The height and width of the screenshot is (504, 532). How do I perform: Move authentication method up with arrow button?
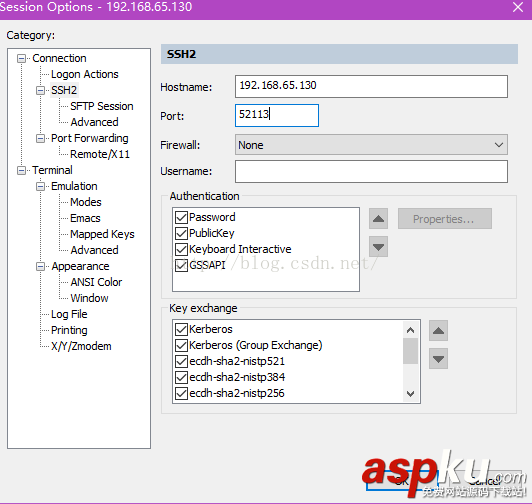[378, 219]
